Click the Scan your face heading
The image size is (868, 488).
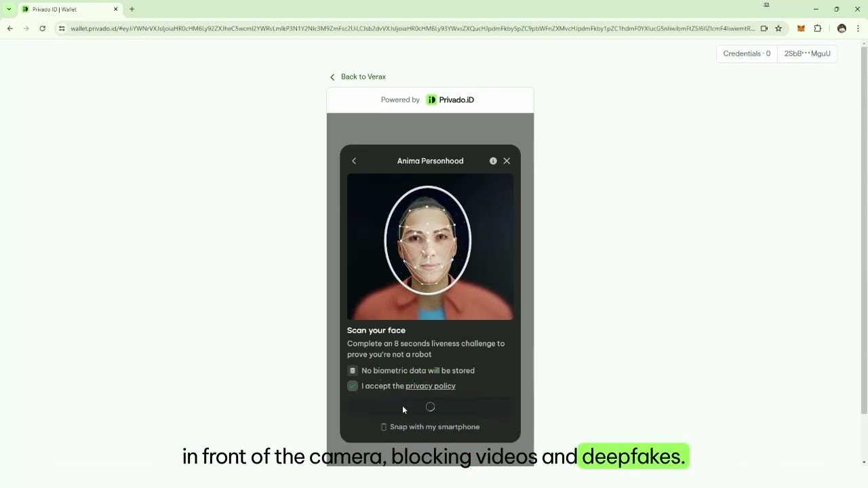[376, 330]
